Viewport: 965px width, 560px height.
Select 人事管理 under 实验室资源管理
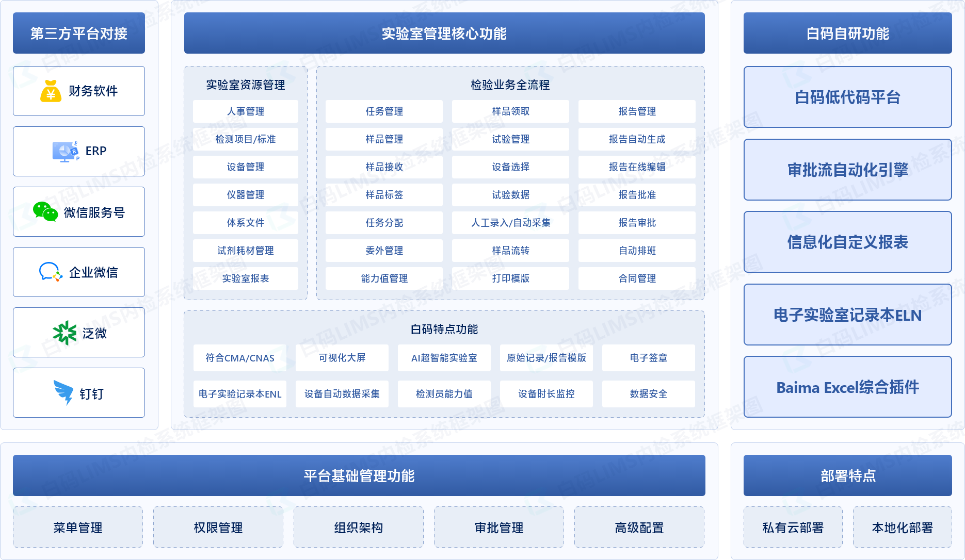(246, 111)
